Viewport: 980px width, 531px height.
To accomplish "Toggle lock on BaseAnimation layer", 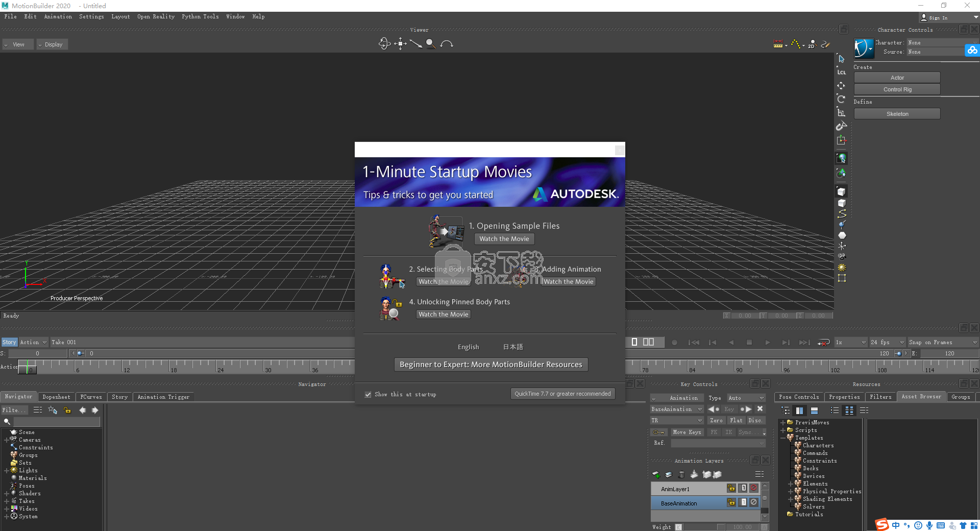I will point(731,502).
